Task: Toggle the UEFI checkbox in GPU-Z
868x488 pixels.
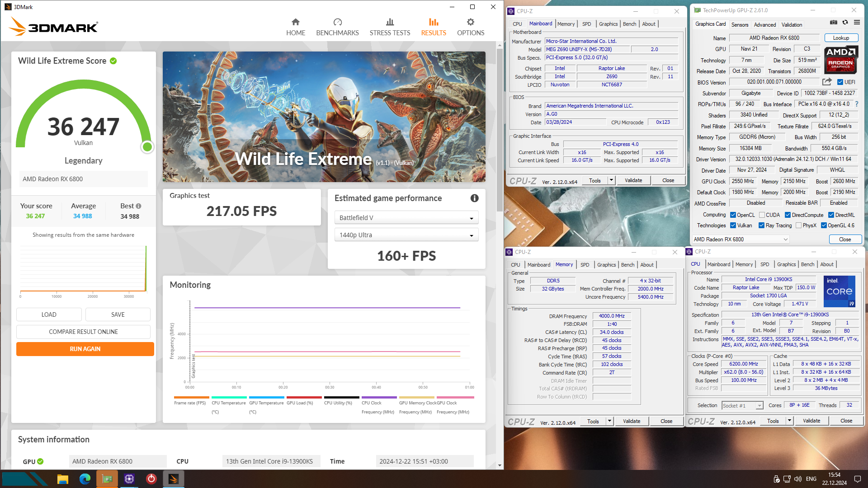Action: coord(840,82)
